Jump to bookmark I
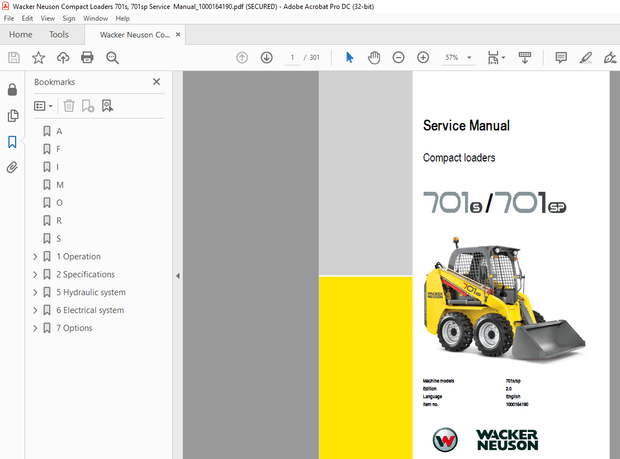Viewport: 620px width, 459px height. 58,167
